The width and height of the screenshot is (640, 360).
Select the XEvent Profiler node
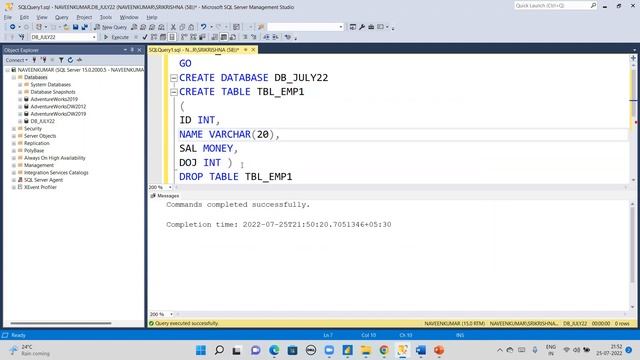(40, 187)
